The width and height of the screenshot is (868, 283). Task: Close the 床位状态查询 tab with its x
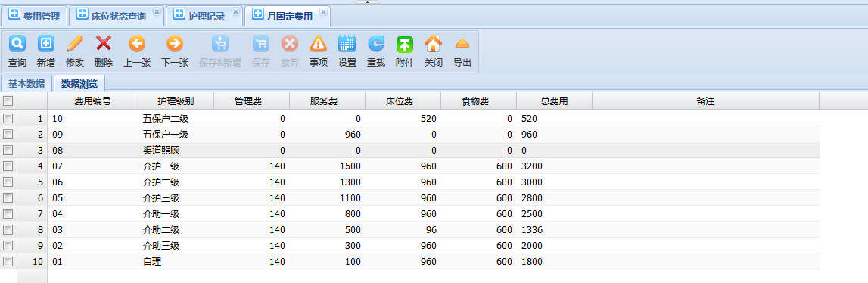tap(157, 11)
